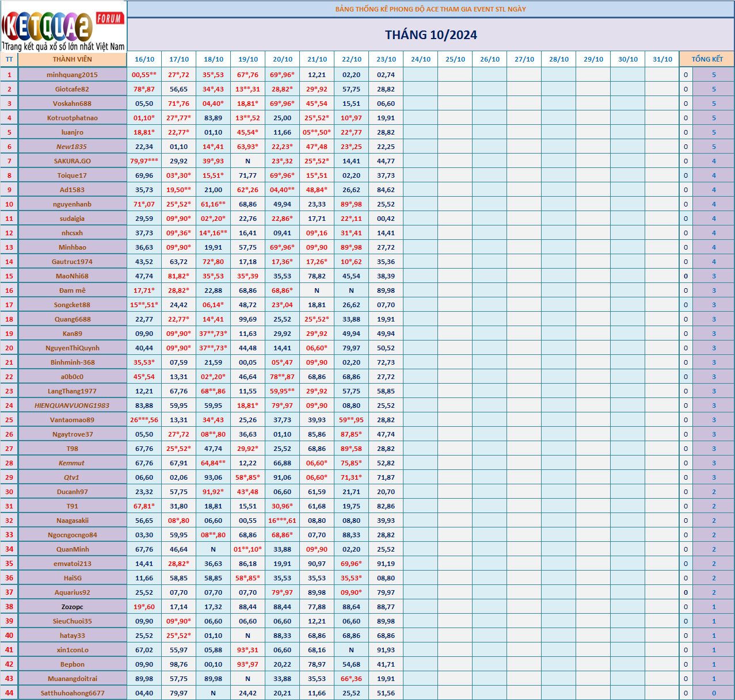Select the TỔNG KẾT column header
Image resolution: width=735 pixels, height=700 pixels.
(707, 59)
